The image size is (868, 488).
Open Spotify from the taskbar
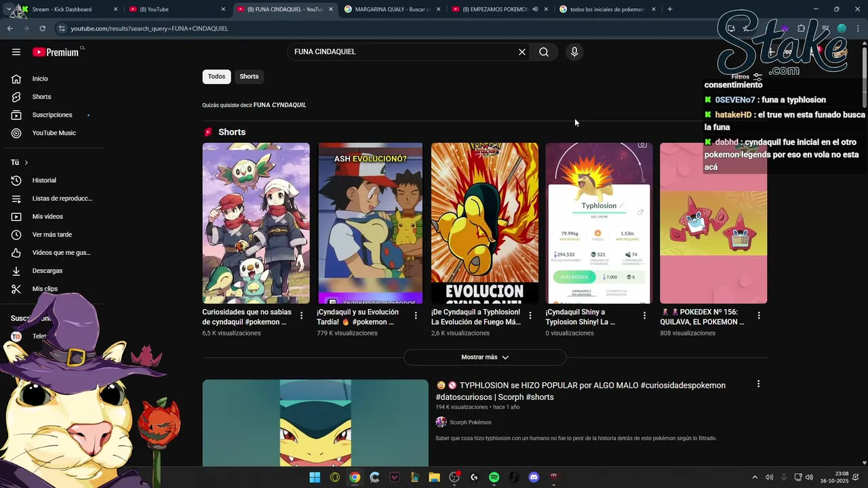[494, 477]
